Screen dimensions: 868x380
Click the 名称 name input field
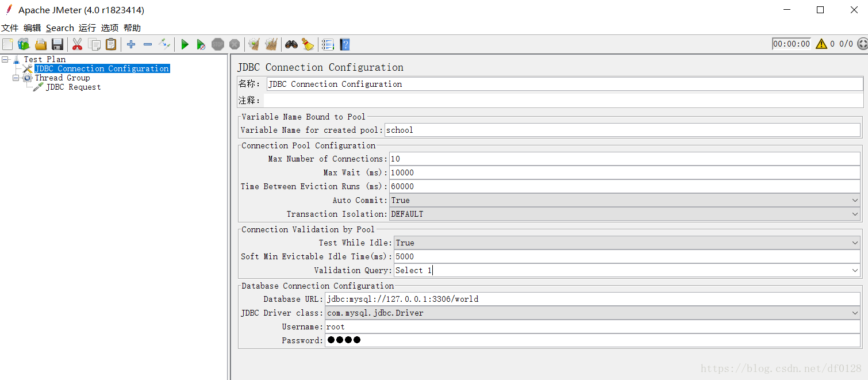click(x=564, y=84)
